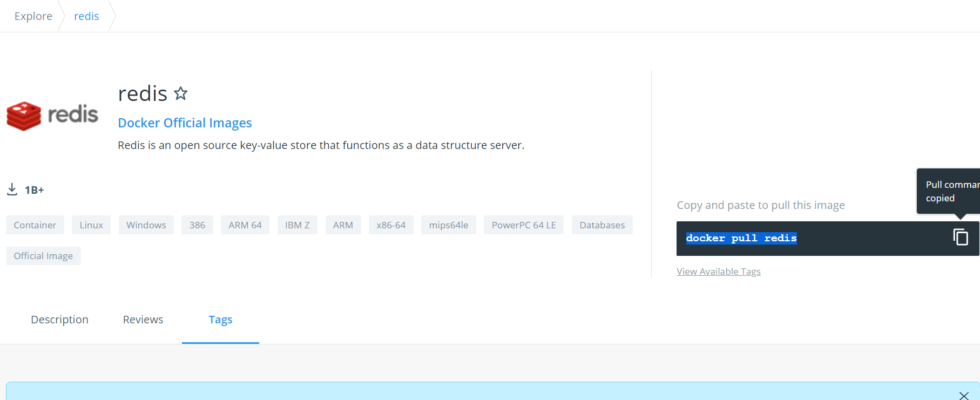Screen dimensions: 980x400
Task: Star the redis repository
Action: pos(181,94)
